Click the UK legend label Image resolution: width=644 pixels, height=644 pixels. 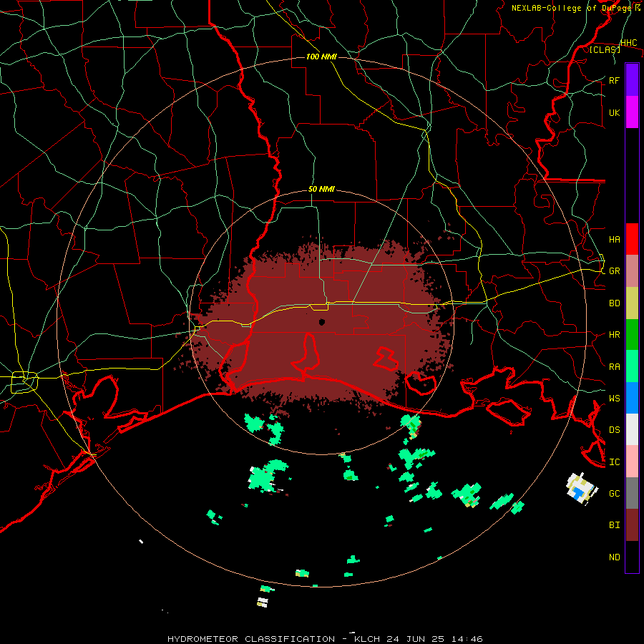pos(614,112)
